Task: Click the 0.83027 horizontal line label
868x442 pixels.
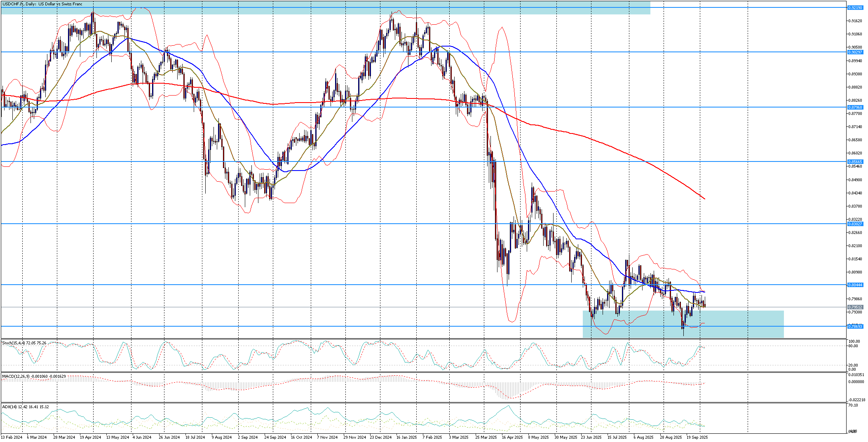Action: point(855,224)
